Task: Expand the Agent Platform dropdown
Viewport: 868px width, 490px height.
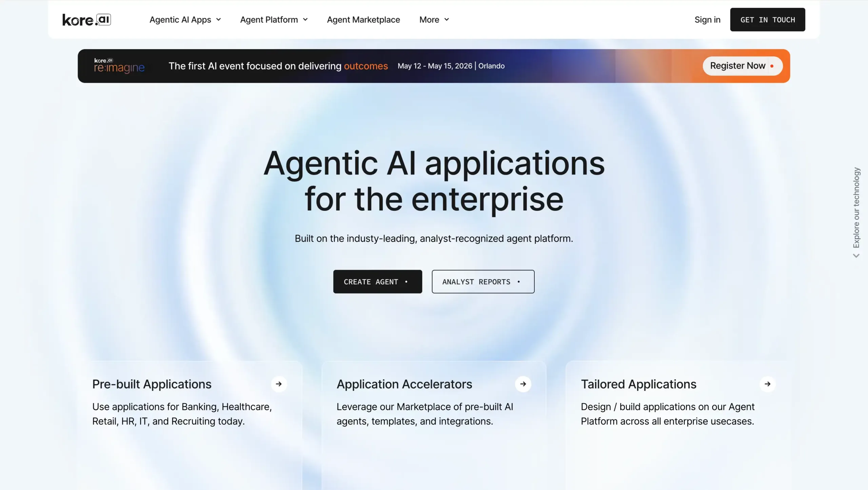Action: click(274, 20)
